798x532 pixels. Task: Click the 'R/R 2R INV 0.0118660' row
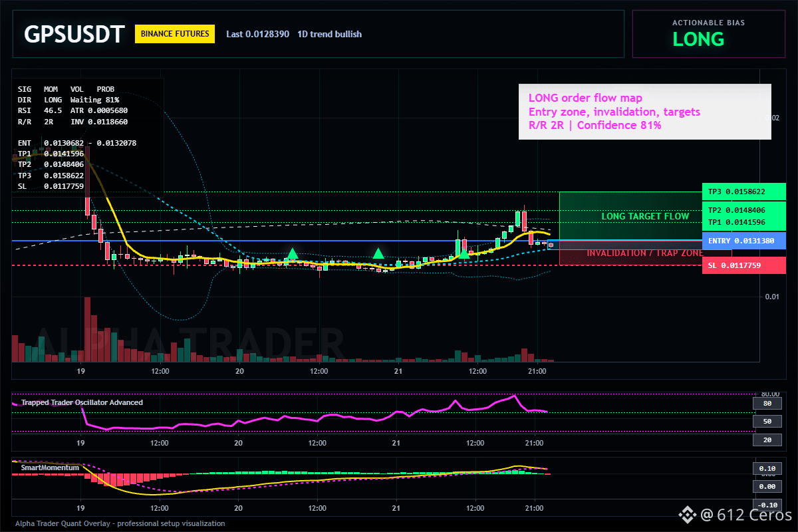(73, 122)
